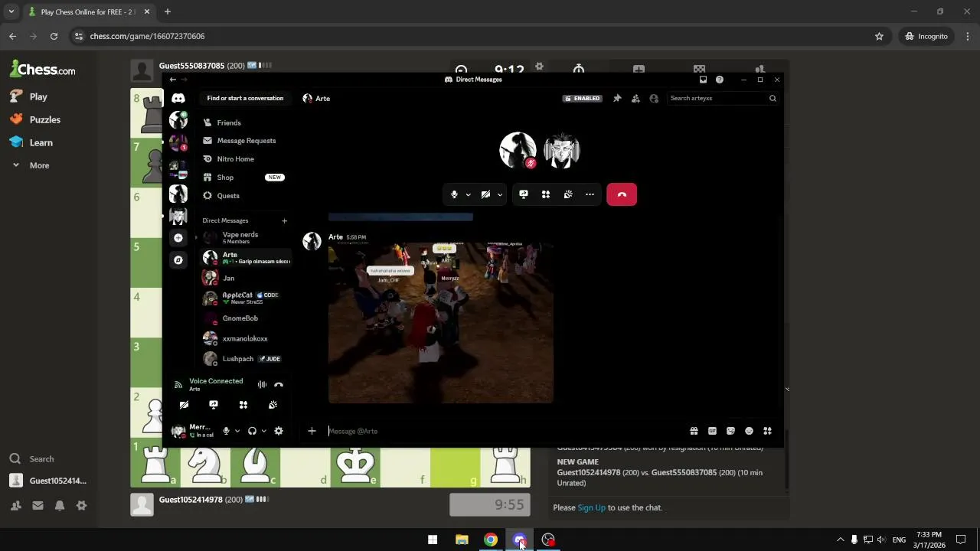Open direct message with AppleCat
This screenshot has width=980, height=551.
pyautogui.click(x=245, y=298)
